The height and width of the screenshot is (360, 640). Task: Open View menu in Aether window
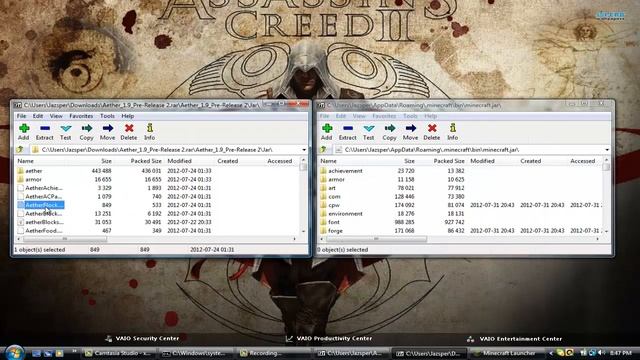tap(56, 116)
